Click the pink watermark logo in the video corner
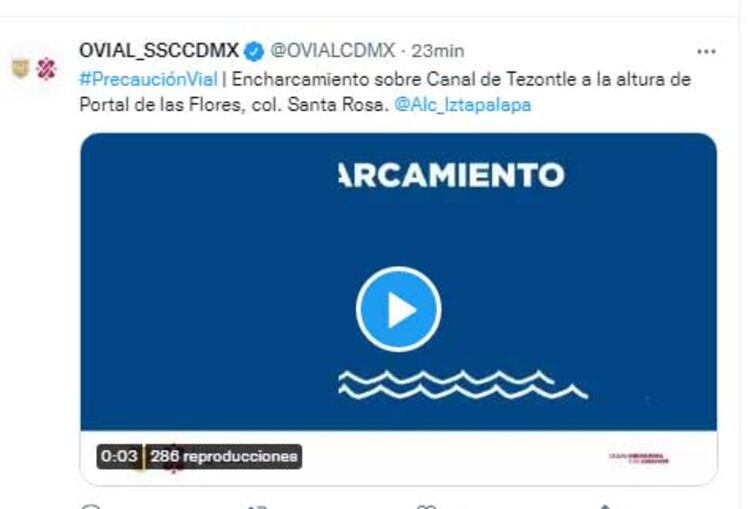 (639, 458)
